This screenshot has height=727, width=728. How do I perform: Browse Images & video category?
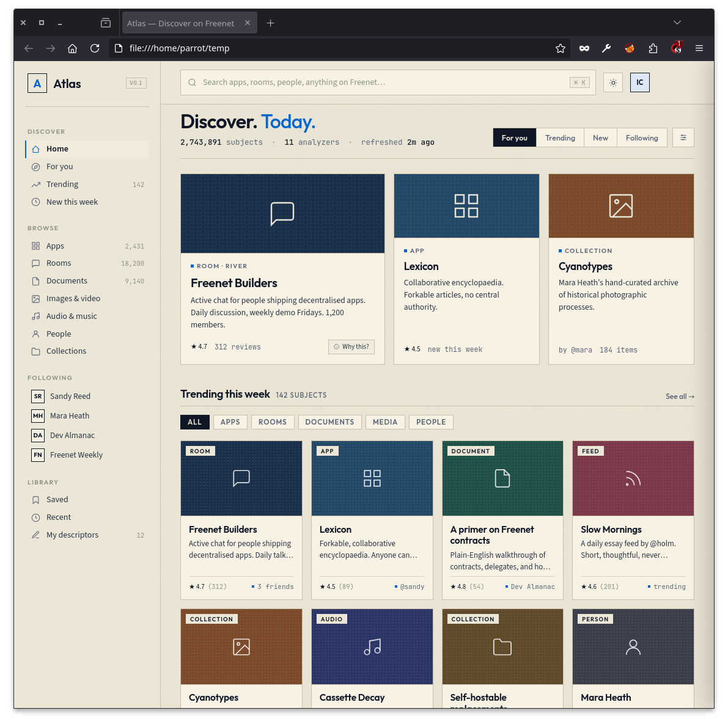pos(87,298)
